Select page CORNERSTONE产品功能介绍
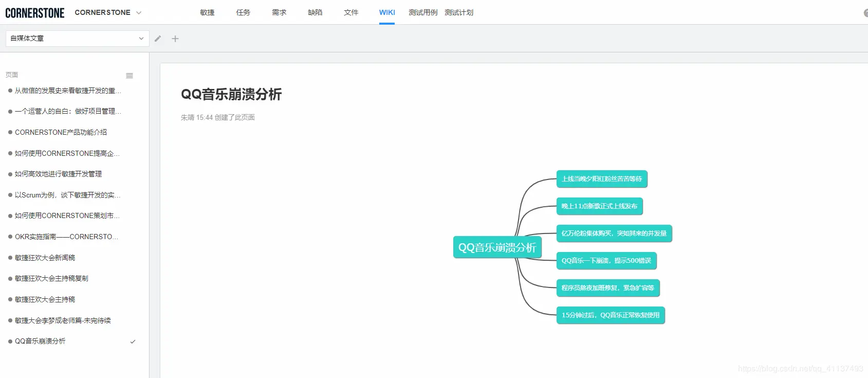This screenshot has width=868, height=378. point(61,132)
